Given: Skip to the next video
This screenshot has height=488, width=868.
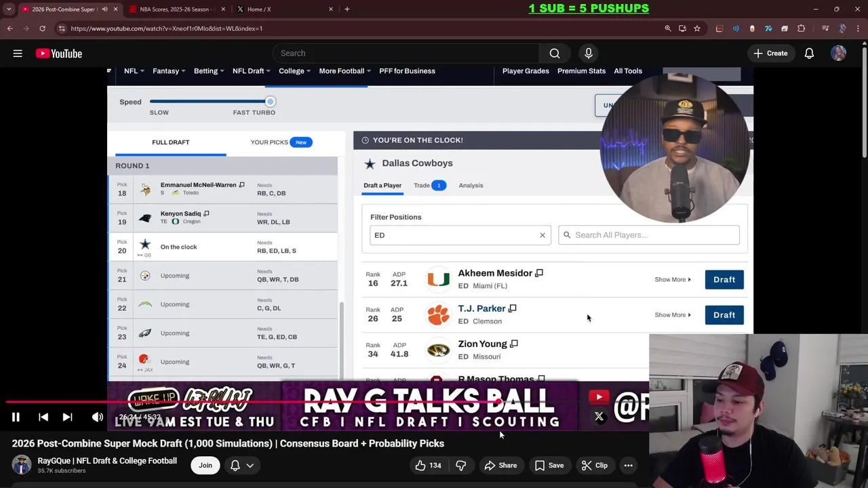Looking at the screenshot, I should (68, 418).
